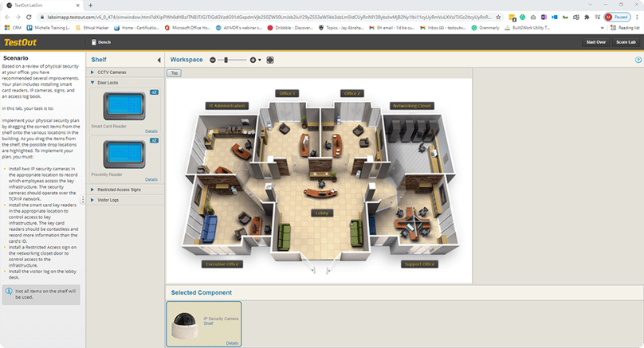Select the Proximity Reader thumbnail
The width and height of the screenshot is (644, 348).
tap(124, 154)
